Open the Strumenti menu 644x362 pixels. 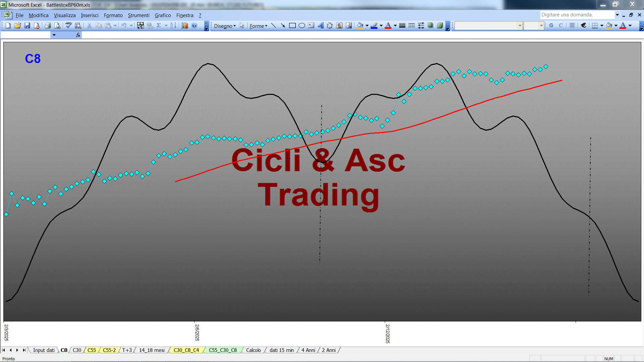click(x=139, y=15)
